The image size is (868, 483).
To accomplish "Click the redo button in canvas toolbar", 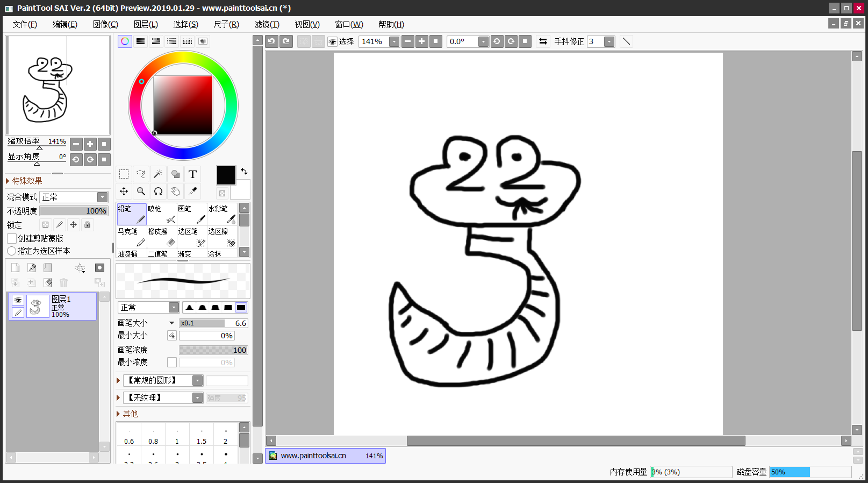I will (x=286, y=41).
